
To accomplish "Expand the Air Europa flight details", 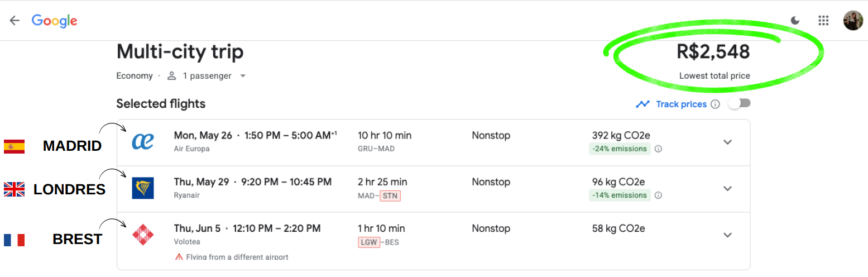I will (727, 142).
